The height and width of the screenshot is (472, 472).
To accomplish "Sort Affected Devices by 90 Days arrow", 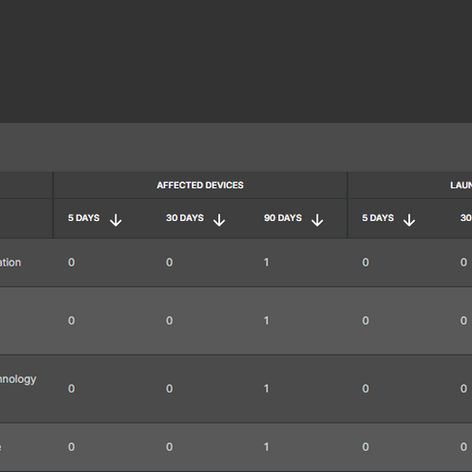I will click(x=317, y=220).
